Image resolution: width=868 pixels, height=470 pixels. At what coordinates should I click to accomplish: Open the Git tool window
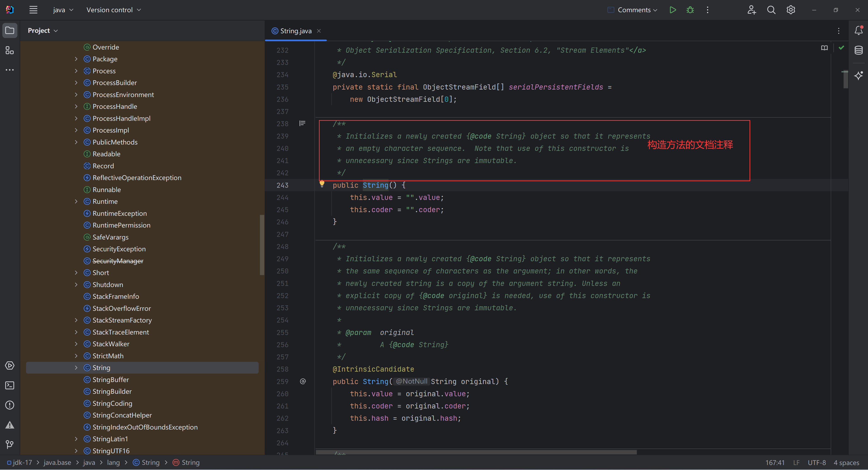pyautogui.click(x=10, y=444)
